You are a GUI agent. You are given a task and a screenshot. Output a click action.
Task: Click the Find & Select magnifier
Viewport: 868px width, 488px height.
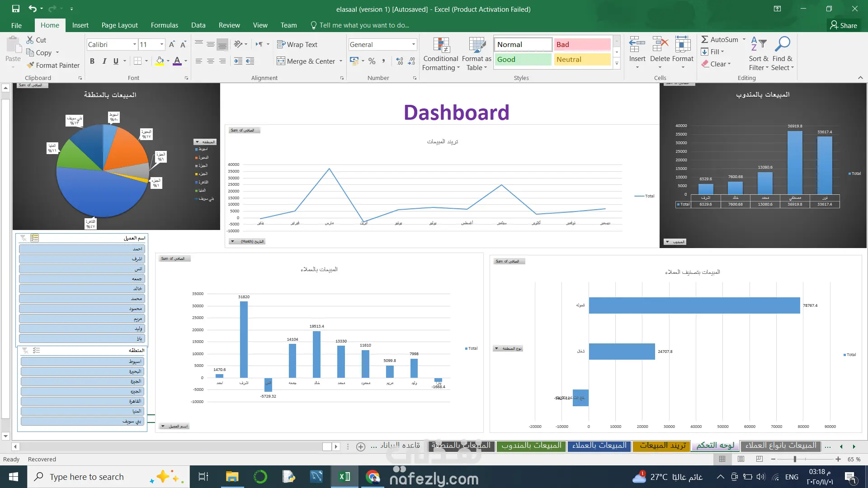click(x=782, y=45)
